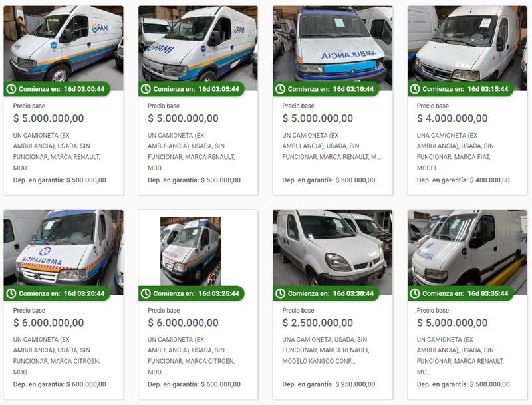532x405 pixels.
Task: Click the clock icon on the 16d 03:25:44 badge
Action: click(146, 293)
